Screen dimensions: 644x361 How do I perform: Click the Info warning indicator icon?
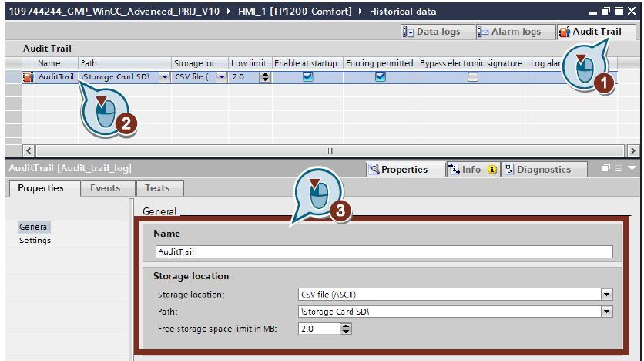492,170
